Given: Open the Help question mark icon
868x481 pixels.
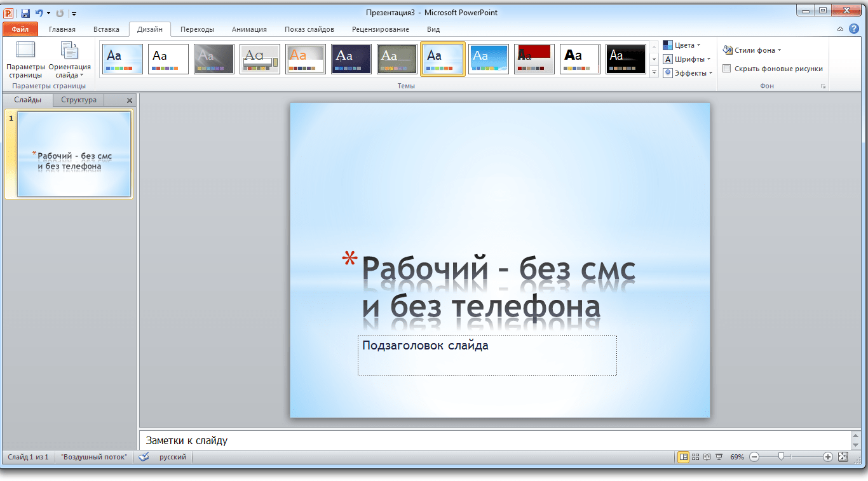Looking at the screenshot, I should [853, 29].
